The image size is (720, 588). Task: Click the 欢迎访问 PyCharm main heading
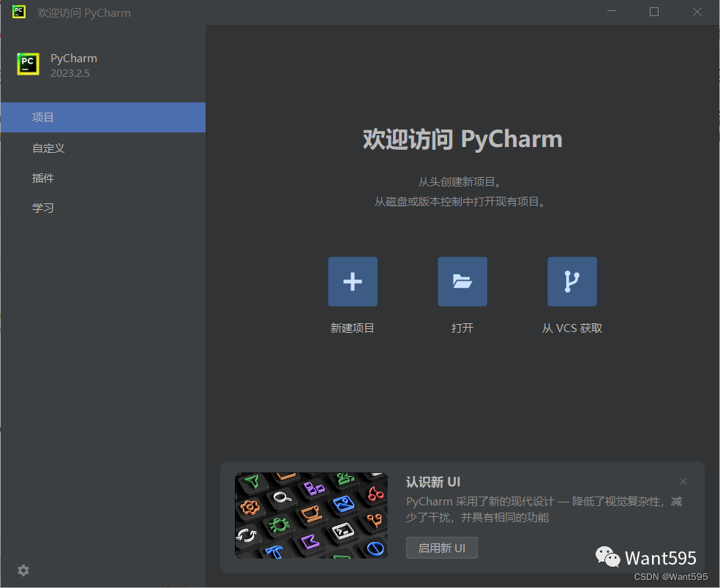pyautogui.click(x=462, y=139)
